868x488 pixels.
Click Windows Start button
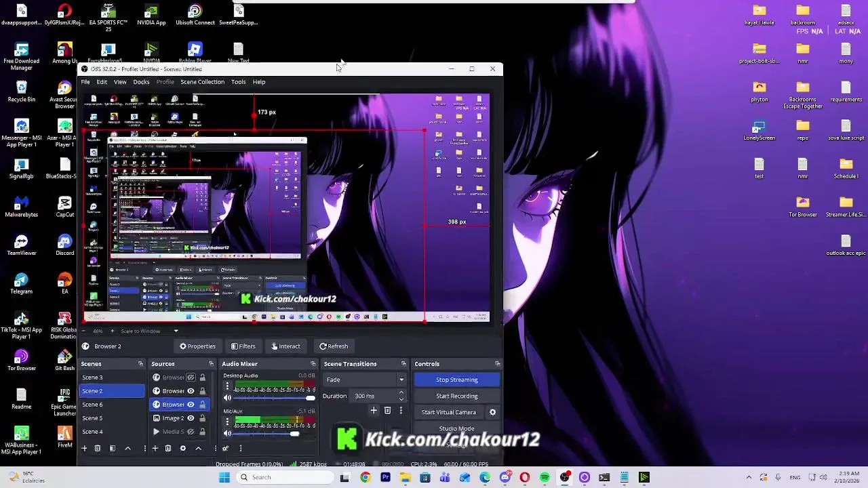click(x=224, y=477)
